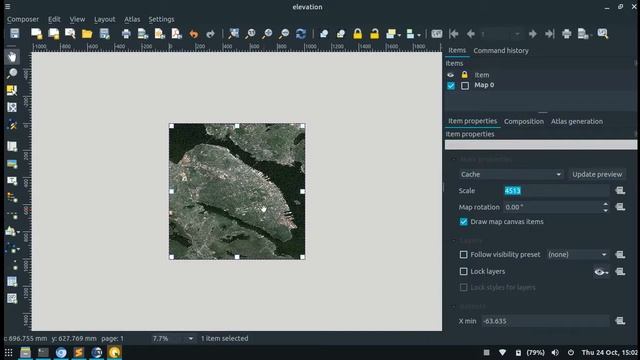The height and width of the screenshot is (360, 640).
Task: Click the Scale input field
Action: [557, 191]
